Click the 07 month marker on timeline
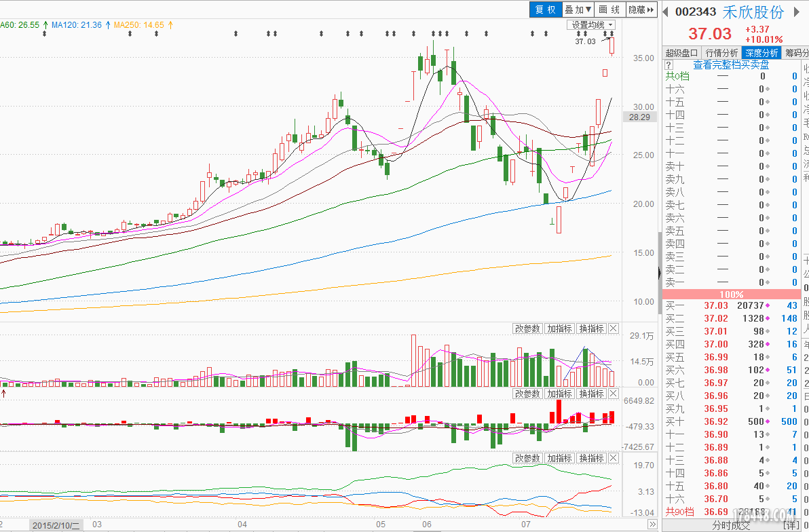 point(525,525)
